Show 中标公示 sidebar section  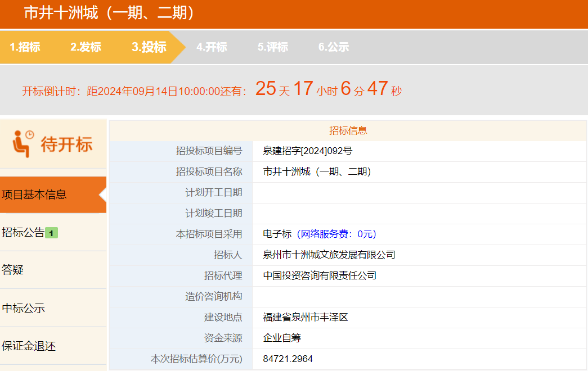point(23,308)
